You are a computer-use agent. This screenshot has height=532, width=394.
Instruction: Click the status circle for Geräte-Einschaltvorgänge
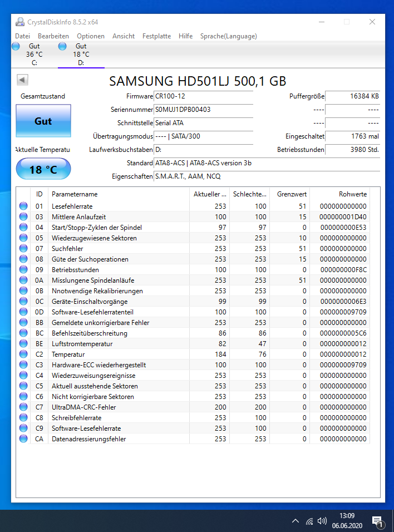coord(23,301)
